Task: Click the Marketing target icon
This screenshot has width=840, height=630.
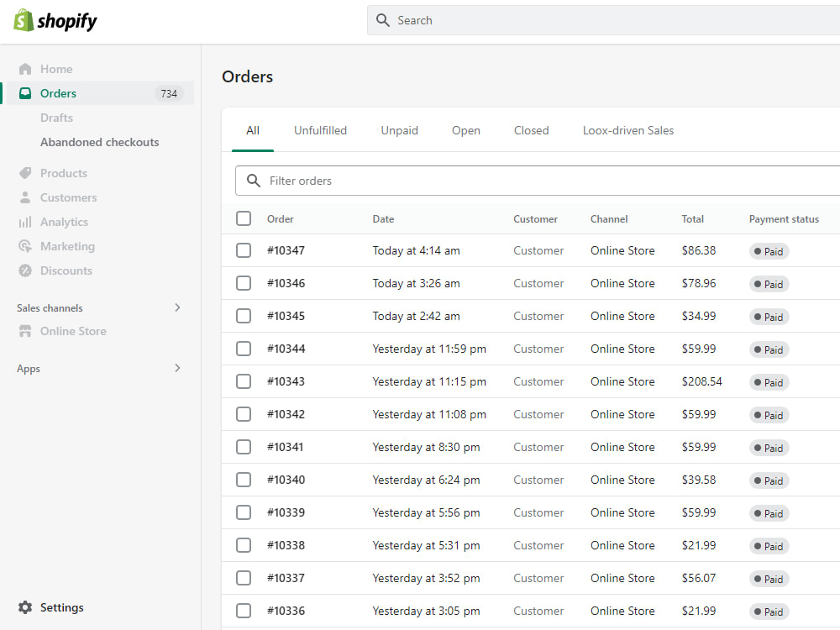Action: click(x=24, y=246)
